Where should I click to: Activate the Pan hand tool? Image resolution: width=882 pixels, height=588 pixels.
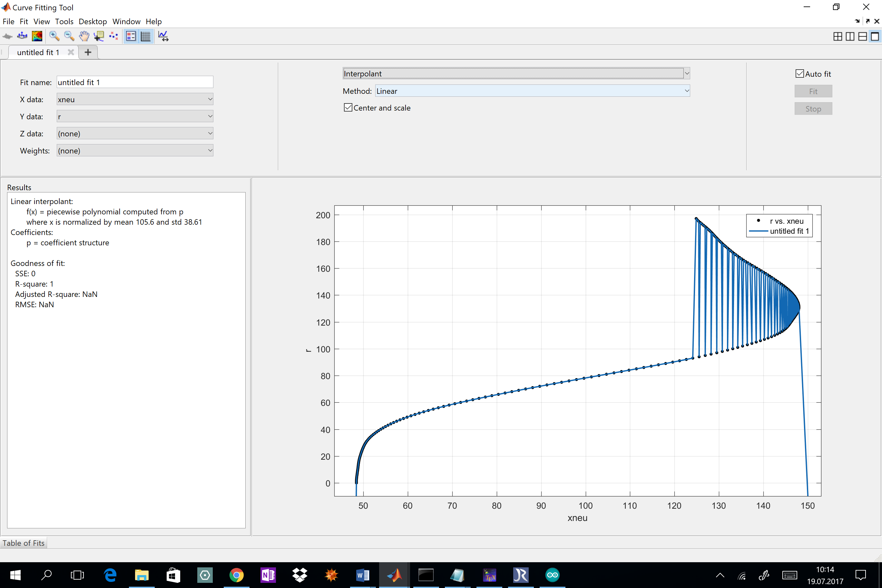pyautogui.click(x=84, y=36)
